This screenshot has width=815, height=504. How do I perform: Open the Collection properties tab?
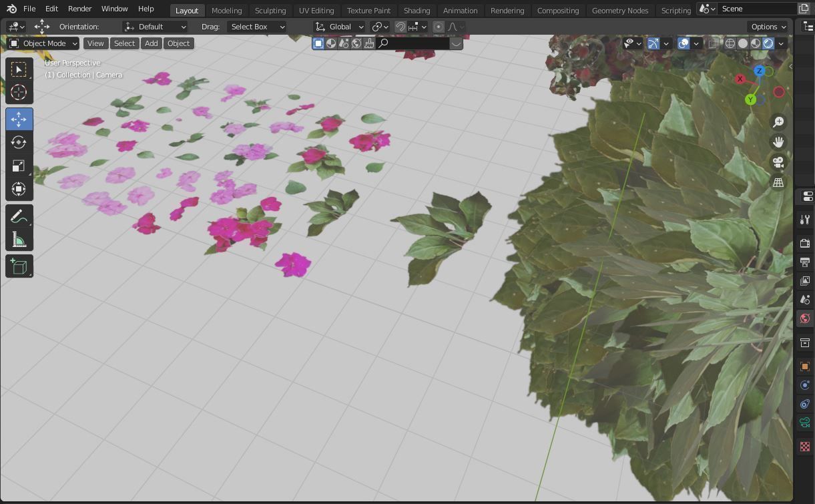(805, 342)
